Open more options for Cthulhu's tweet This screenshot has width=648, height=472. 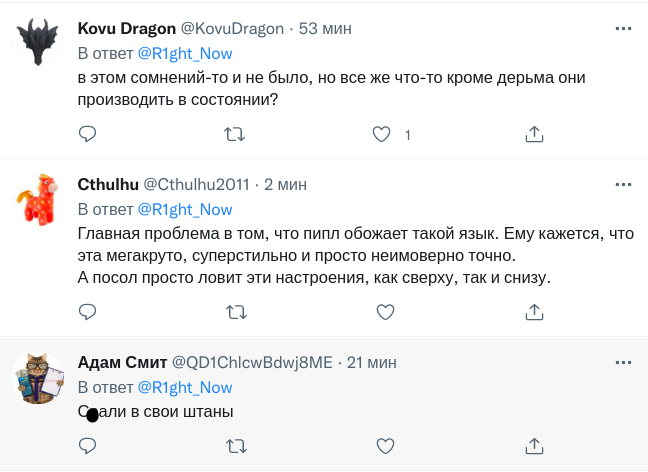pyautogui.click(x=623, y=185)
